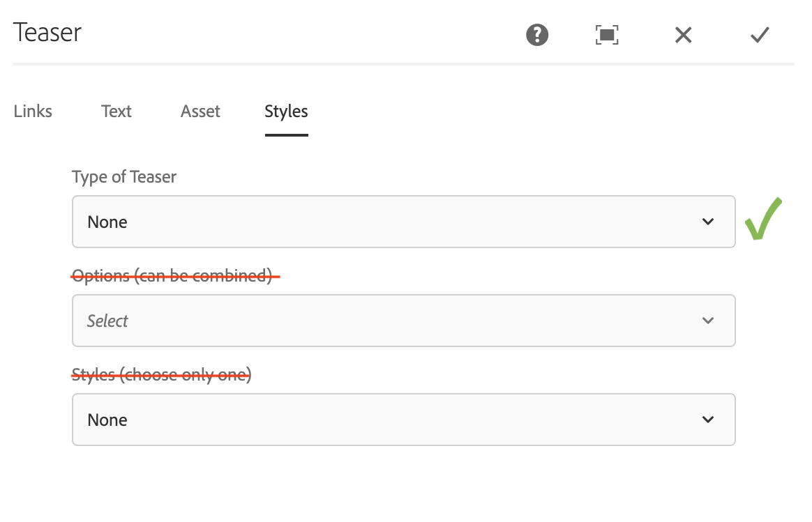This screenshot has height=522, width=812.
Task: Go to the Asset tab
Action: (x=200, y=112)
